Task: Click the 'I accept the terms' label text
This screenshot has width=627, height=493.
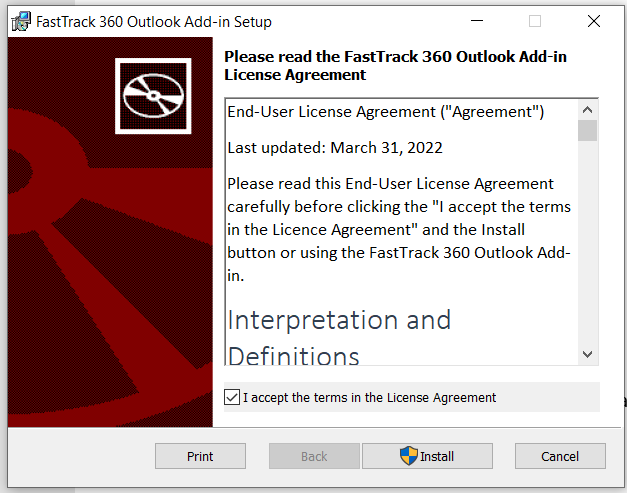Action: click(369, 397)
